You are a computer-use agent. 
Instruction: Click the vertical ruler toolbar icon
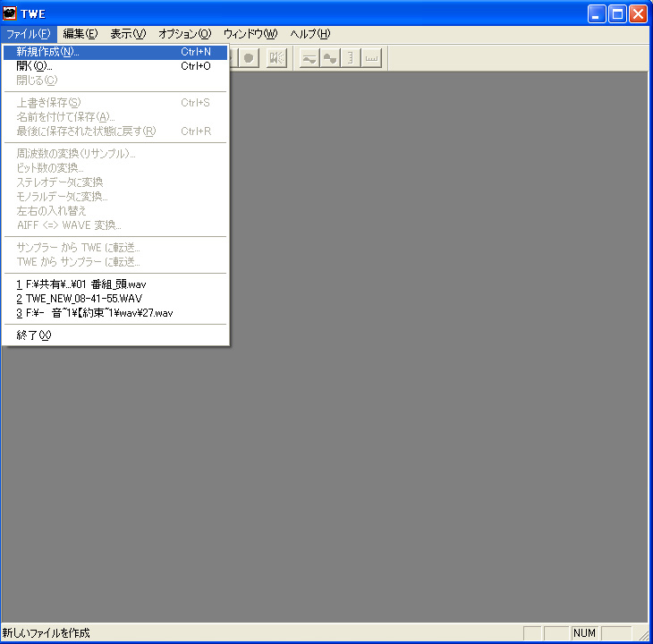click(x=351, y=58)
